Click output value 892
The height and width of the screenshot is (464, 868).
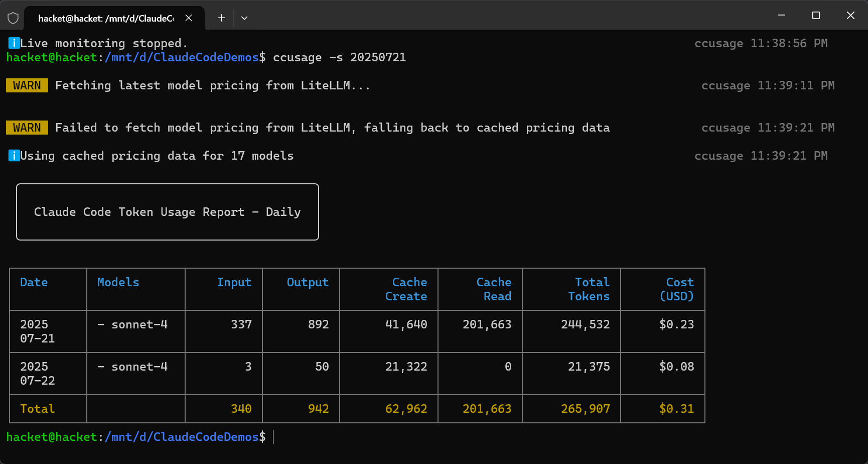[x=319, y=324]
